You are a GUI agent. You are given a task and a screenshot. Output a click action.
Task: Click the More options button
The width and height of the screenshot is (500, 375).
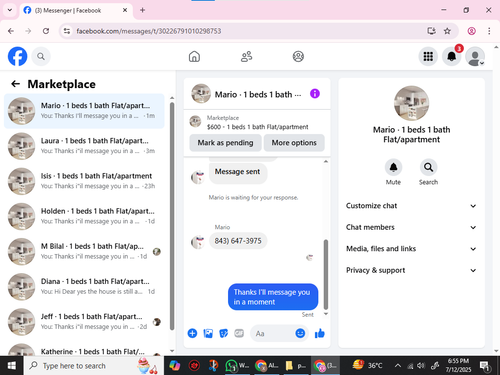point(294,143)
